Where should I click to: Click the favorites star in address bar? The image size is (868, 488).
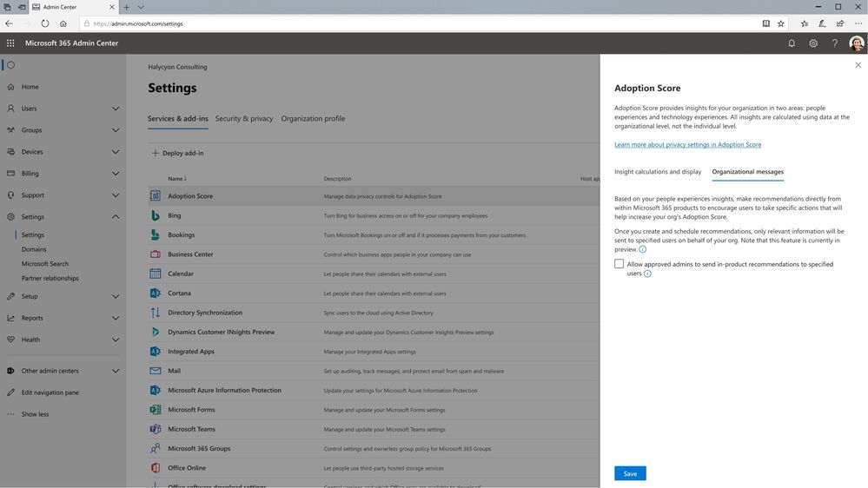tap(780, 23)
